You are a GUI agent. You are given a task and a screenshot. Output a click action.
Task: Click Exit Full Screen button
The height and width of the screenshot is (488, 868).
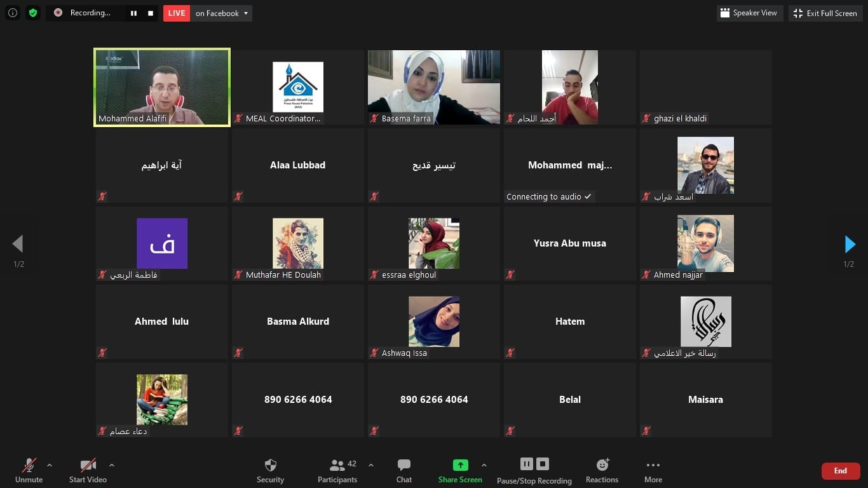[x=825, y=13]
